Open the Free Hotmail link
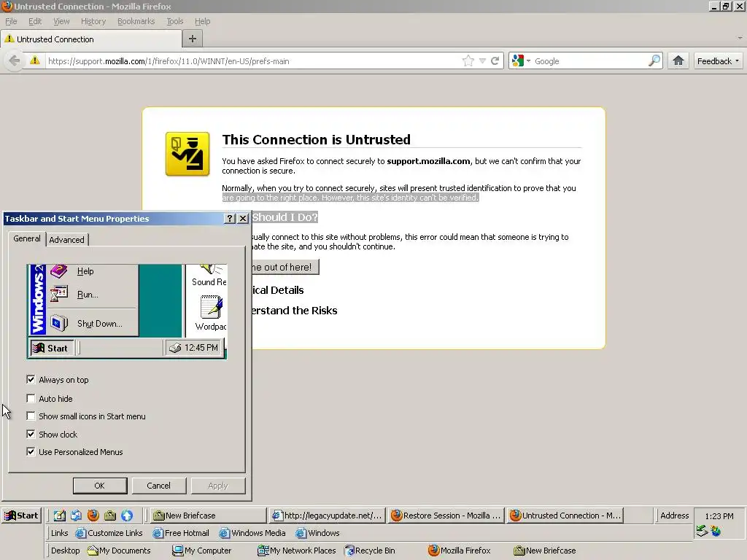Viewport: 747px width, 560px height. 181,533
